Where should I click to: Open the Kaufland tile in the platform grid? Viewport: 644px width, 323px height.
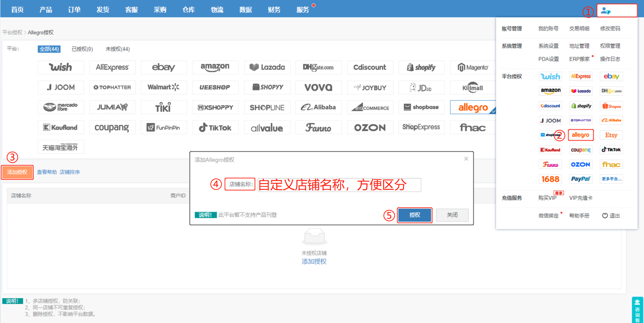61,127
